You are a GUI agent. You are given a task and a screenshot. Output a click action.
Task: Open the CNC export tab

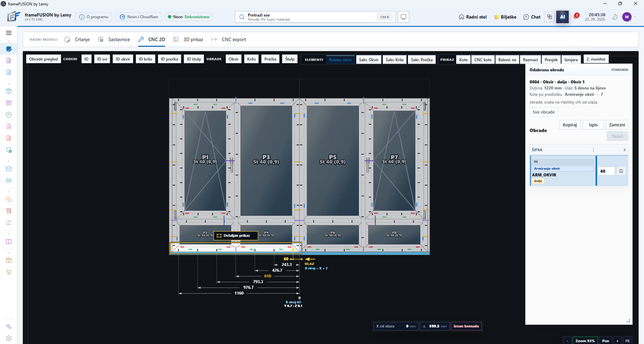pos(228,39)
